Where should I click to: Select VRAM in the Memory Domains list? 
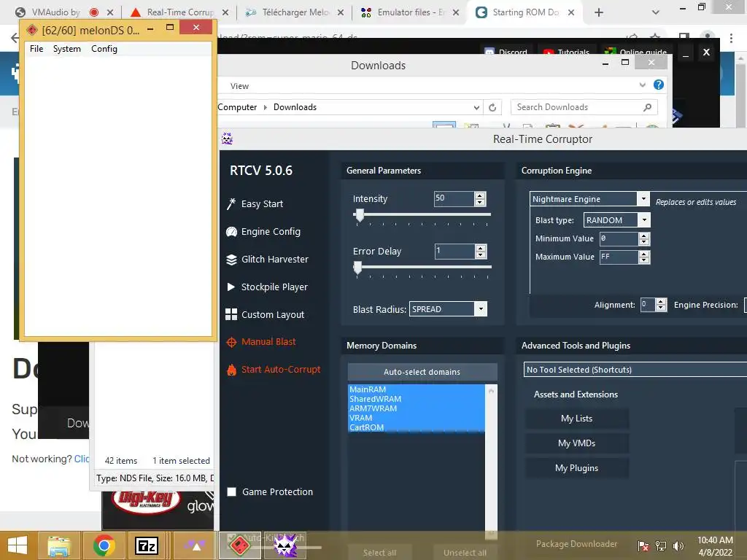pyautogui.click(x=417, y=418)
